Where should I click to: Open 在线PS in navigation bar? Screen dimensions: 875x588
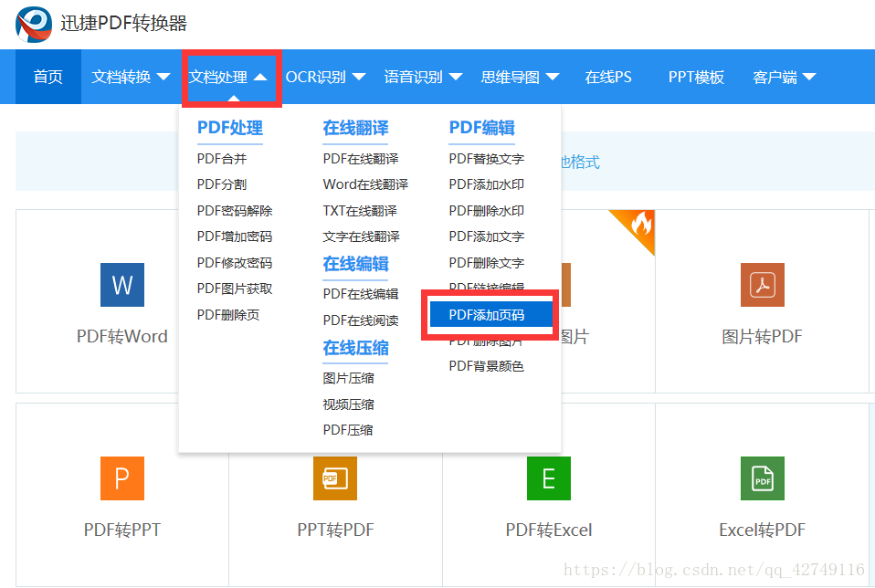point(608,77)
